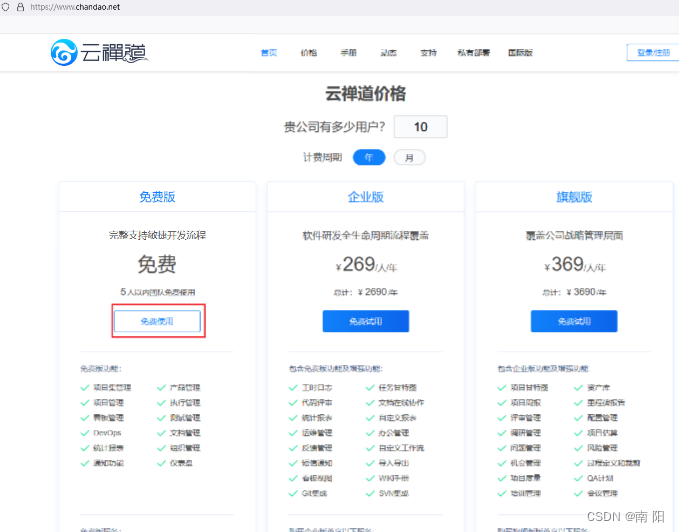The height and width of the screenshot is (532, 679).
Task: Open the 云禅道 logo home link
Action: [99, 53]
